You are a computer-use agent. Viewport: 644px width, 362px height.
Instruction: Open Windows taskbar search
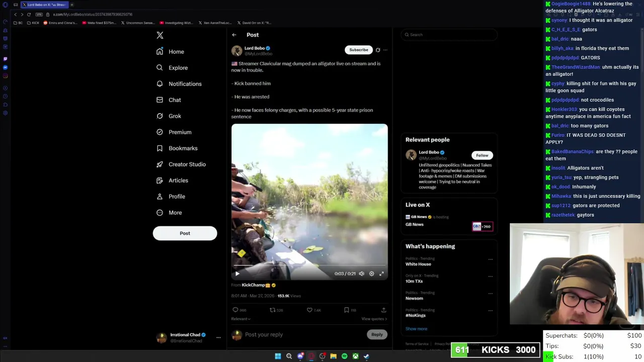[x=289, y=356]
